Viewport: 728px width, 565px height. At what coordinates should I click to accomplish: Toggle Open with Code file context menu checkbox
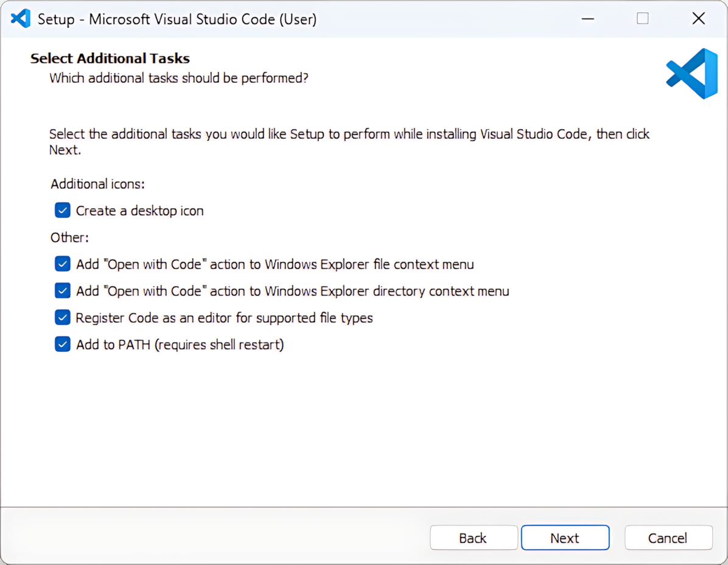(63, 264)
